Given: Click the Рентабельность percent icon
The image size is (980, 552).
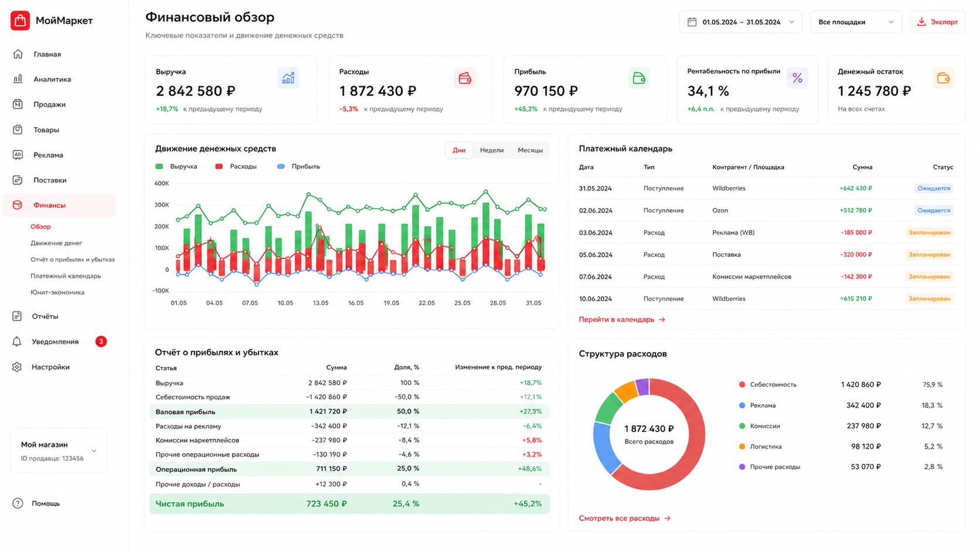Looking at the screenshot, I should click(x=797, y=78).
